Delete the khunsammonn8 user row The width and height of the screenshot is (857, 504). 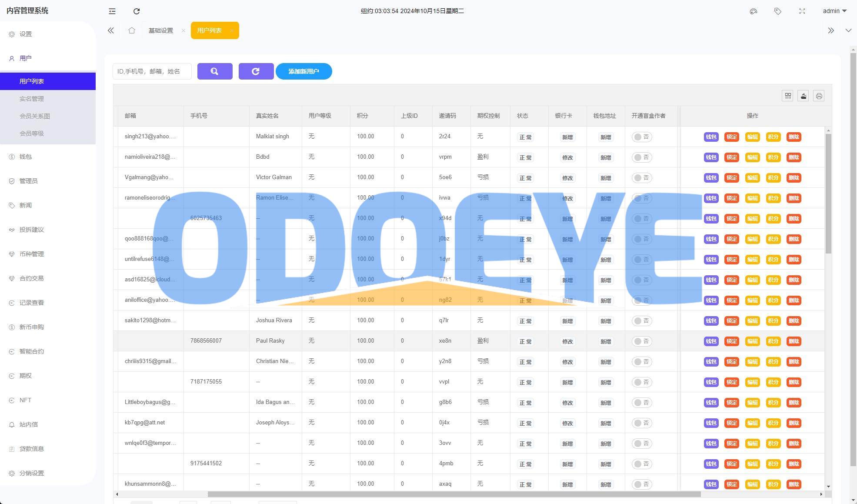pos(794,484)
